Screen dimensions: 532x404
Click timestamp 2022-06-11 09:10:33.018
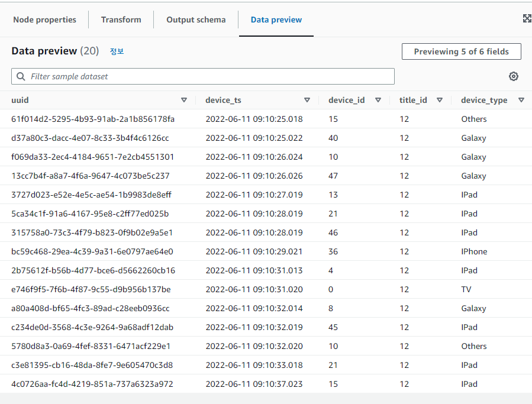click(x=254, y=366)
